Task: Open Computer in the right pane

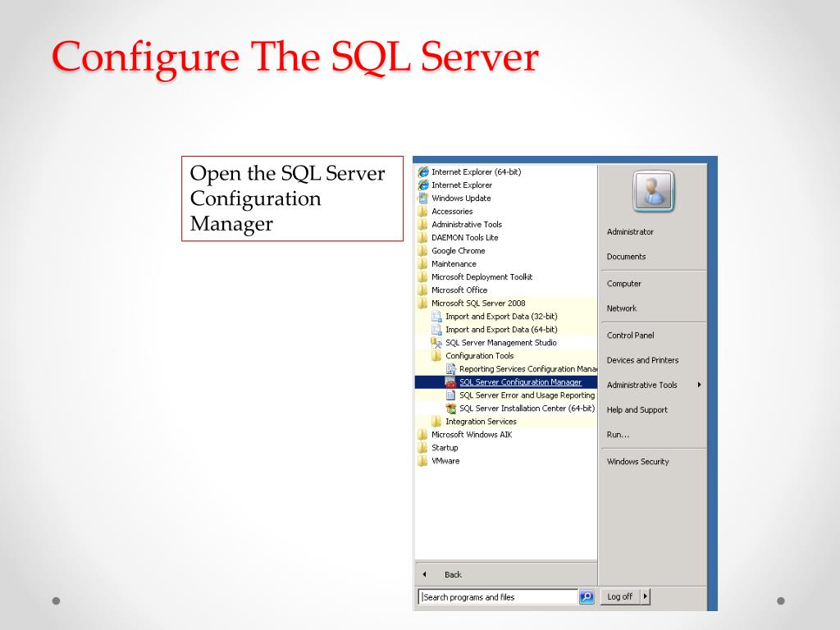Action: 623,283
